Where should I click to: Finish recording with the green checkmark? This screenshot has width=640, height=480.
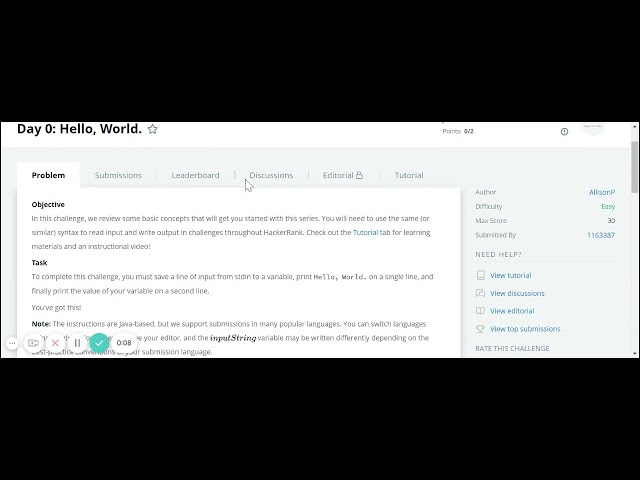pyautogui.click(x=99, y=343)
